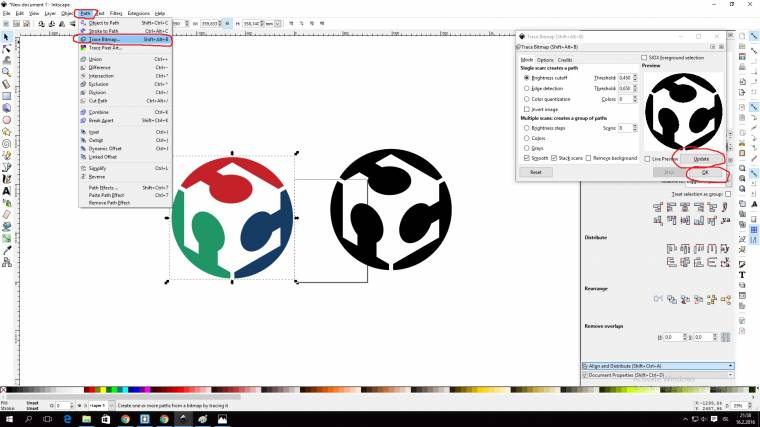Choose Union from Path menu

click(125, 59)
